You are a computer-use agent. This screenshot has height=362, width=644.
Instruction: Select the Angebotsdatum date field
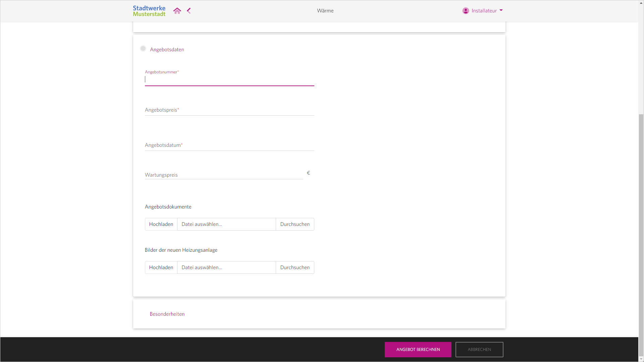click(229, 145)
